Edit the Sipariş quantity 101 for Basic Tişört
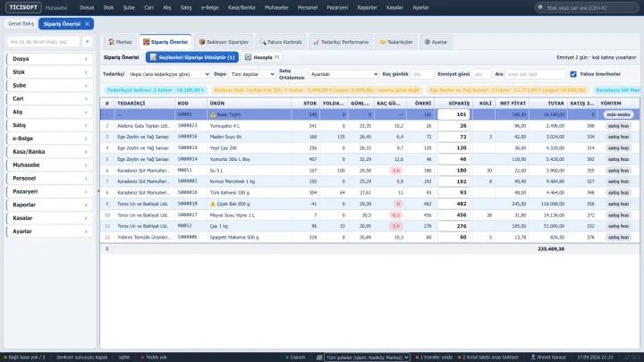The image size is (644, 362). [x=453, y=115]
